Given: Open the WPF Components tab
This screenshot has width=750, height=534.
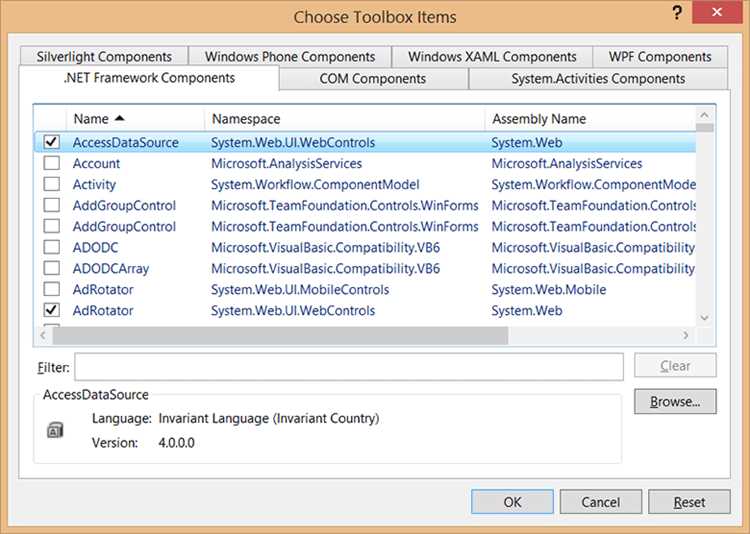Looking at the screenshot, I should click(x=660, y=57).
